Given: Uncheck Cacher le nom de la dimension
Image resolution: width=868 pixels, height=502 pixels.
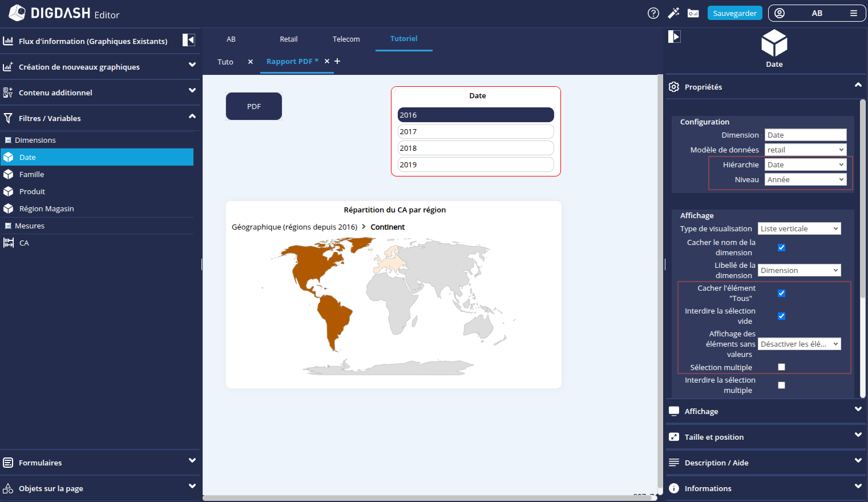Looking at the screenshot, I should click(x=781, y=247).
